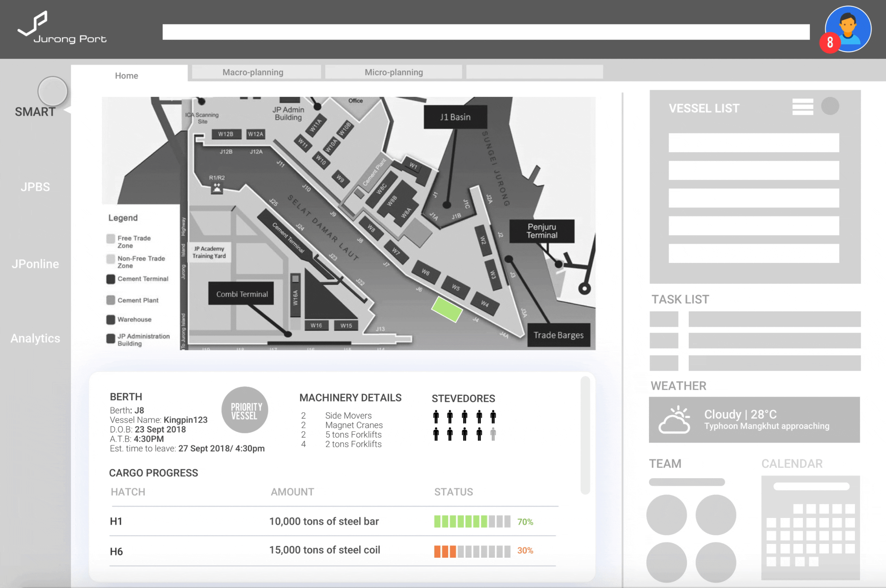Select warehouse W2 on the map
The image size is (886, 588).
click(483, 240)
